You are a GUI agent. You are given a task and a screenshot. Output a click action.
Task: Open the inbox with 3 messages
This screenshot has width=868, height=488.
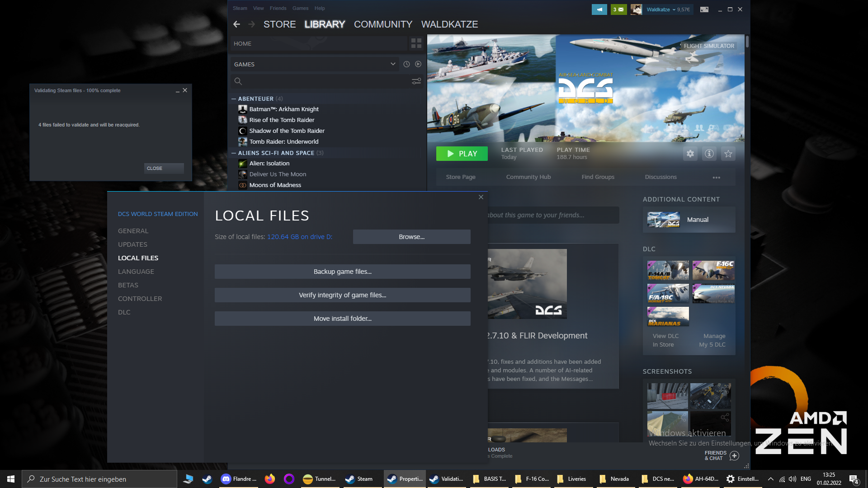pyautogui.click(x=618, y=9)
